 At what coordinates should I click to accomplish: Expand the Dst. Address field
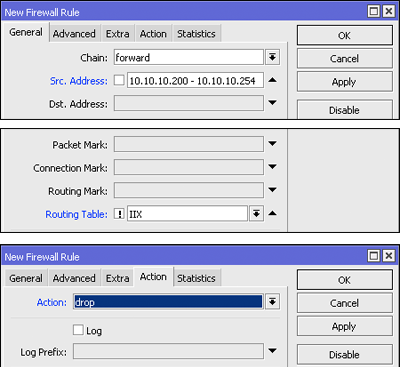click(272, 103)
